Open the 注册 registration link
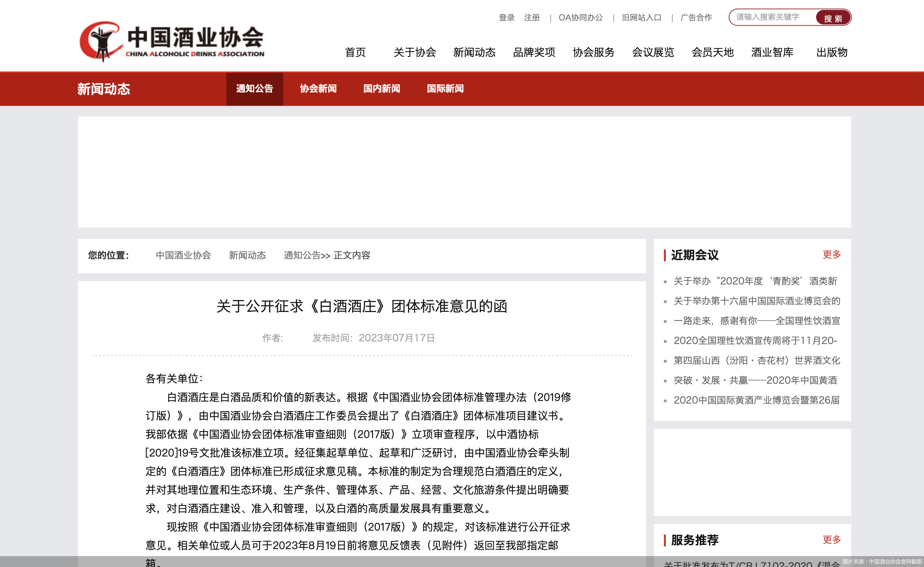Viewport: 924px width, 567px height. (x=531, y=17)
